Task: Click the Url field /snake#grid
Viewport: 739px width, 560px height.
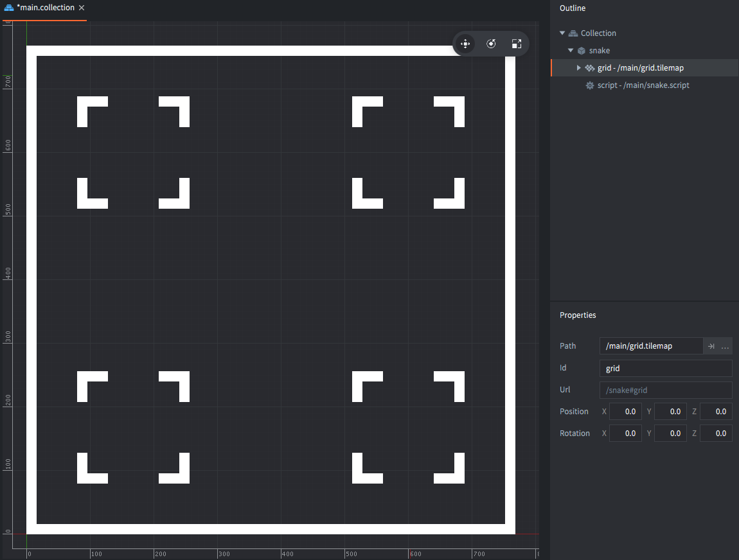Action: click(x=666, y=390)
